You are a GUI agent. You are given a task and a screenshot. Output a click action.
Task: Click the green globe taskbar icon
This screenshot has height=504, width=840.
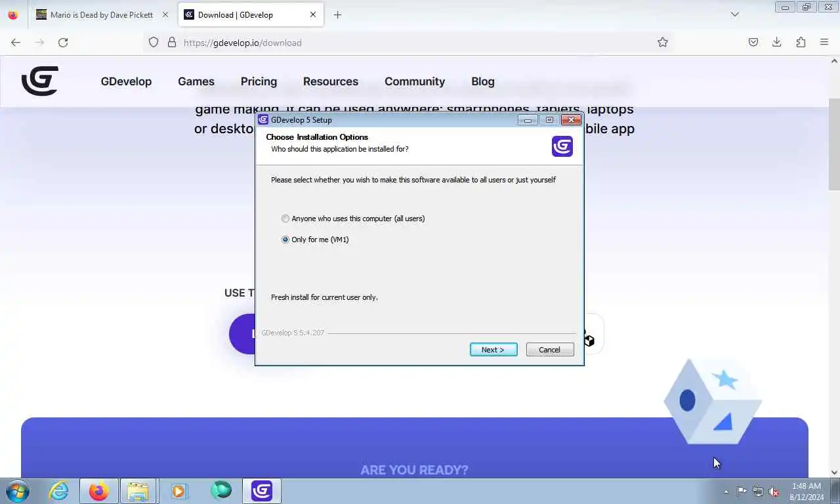[x=221, y=491]
